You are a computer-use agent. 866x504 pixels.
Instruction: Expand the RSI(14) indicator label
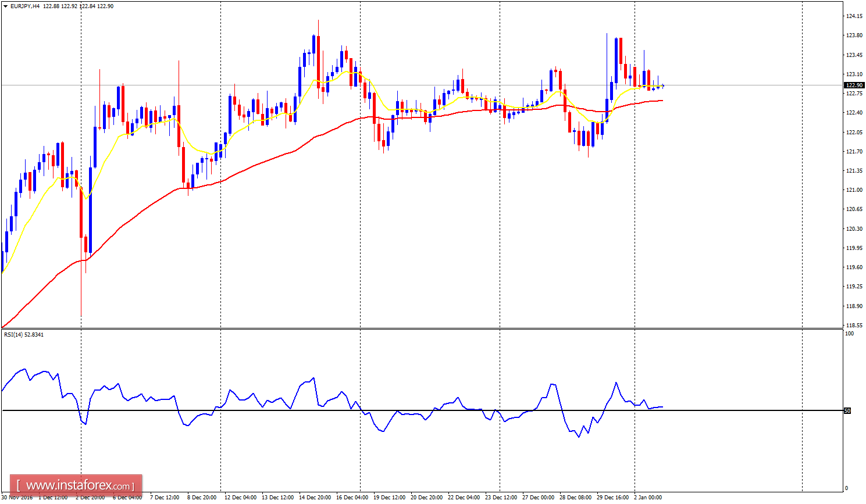pyautogui.click(x=13, y=334)
